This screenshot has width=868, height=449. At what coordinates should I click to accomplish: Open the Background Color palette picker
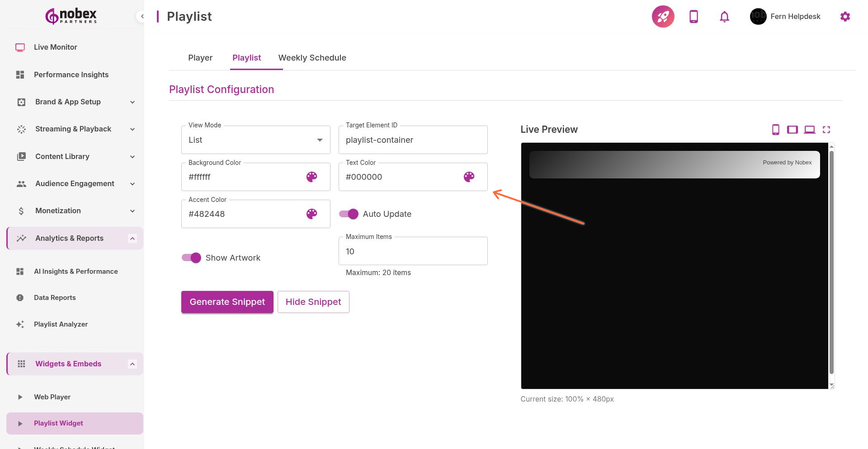pyautogui.click(x=311, y=177)
